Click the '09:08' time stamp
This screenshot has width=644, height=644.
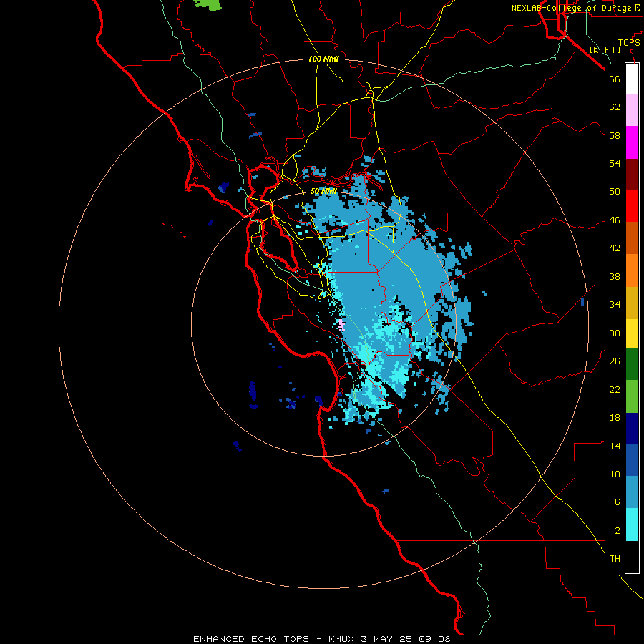[x=435, y=639]
